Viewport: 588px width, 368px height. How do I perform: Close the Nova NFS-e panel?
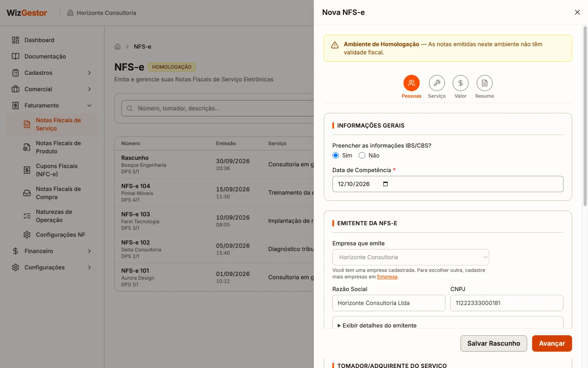tap(577, 12)
